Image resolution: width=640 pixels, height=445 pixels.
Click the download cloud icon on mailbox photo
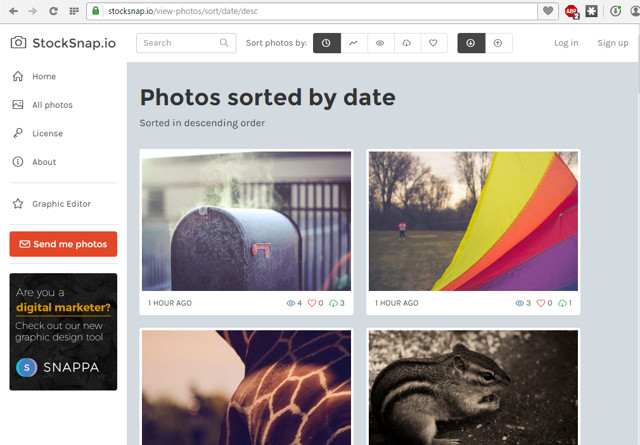(x=333, y=303)
